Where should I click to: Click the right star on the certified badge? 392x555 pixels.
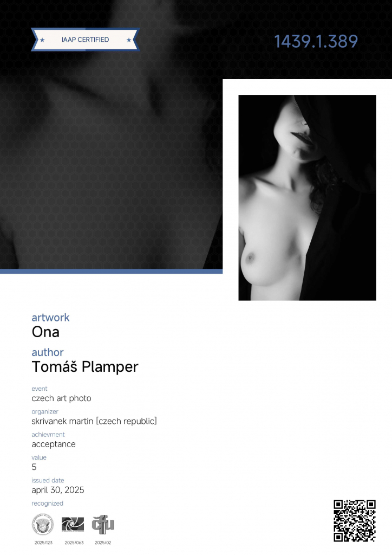point(129,40)
